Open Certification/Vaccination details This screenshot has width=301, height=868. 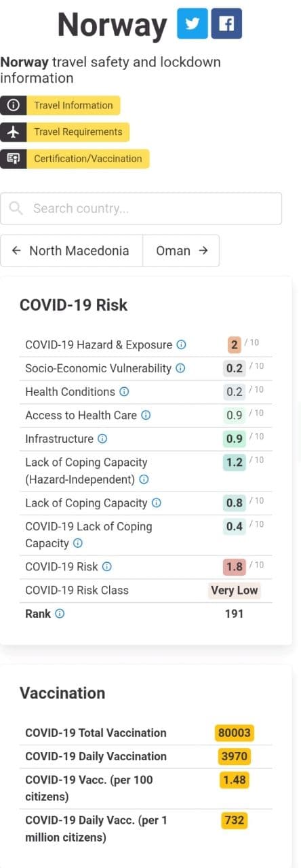(x=75, y=159)
